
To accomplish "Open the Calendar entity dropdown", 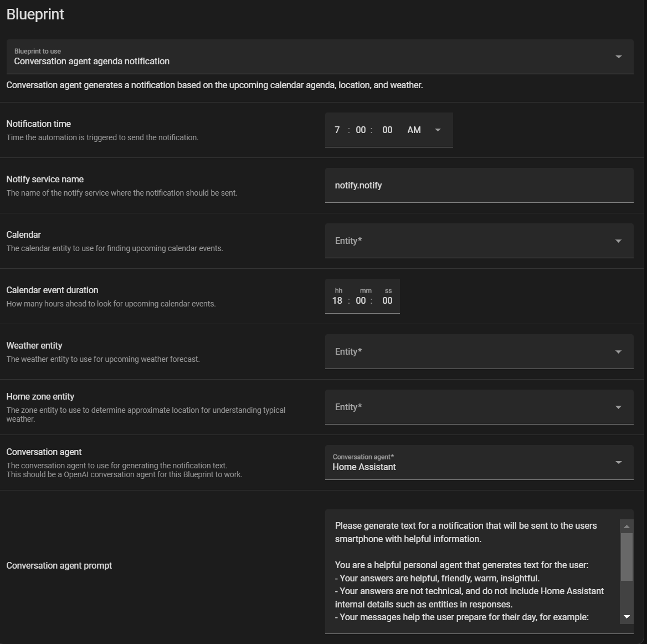I will [479, 241].
